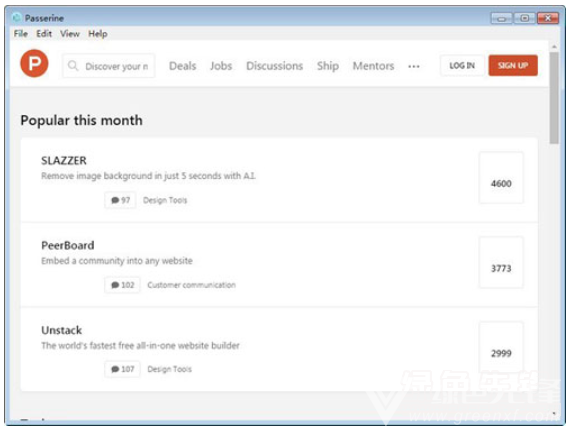Upvote Unstack via the 2999 box
The image size is (570, 430).
(x=501, y=347)
